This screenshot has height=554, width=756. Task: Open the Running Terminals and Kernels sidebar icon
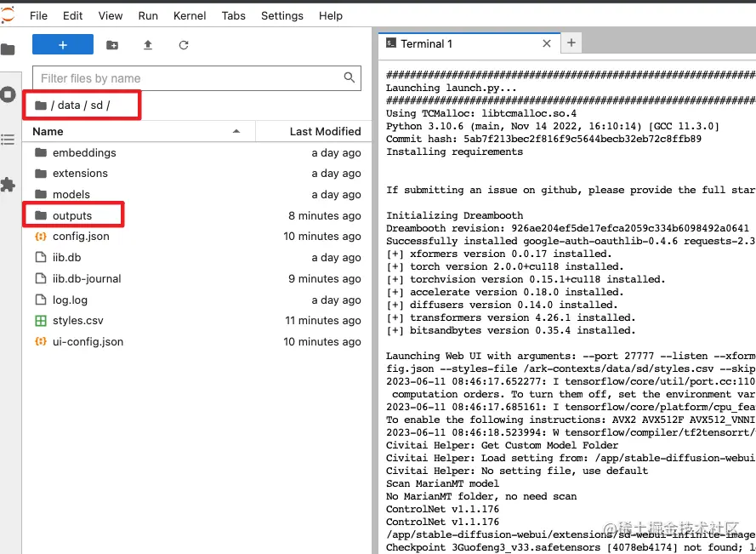(x=8, y=94)
